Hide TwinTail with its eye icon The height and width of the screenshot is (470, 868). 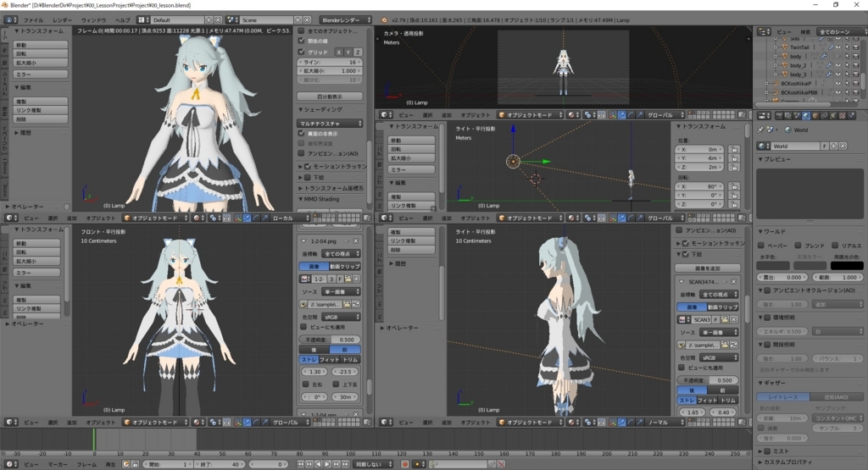point(838,47)
